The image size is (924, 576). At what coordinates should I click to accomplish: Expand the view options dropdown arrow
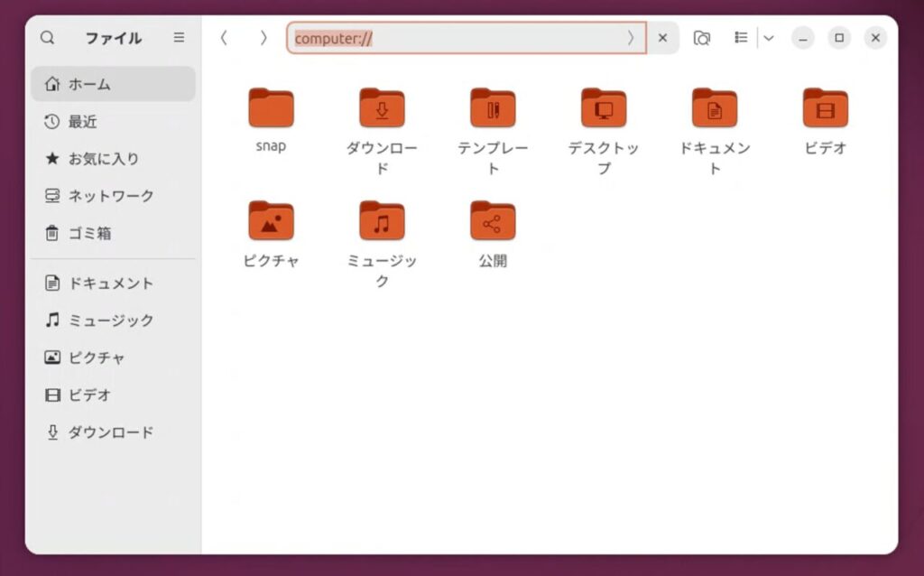769,38
